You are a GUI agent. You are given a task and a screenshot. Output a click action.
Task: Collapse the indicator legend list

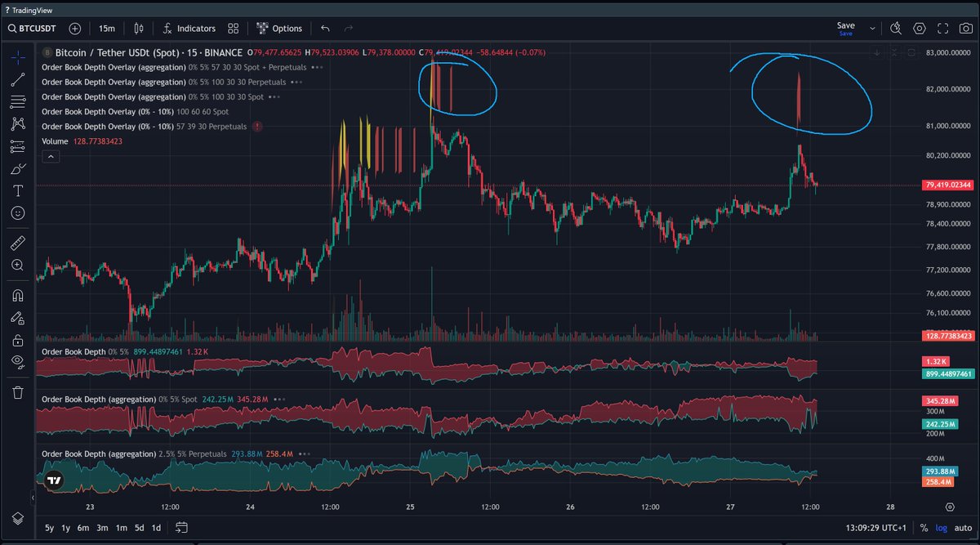[x=51, y=156]
